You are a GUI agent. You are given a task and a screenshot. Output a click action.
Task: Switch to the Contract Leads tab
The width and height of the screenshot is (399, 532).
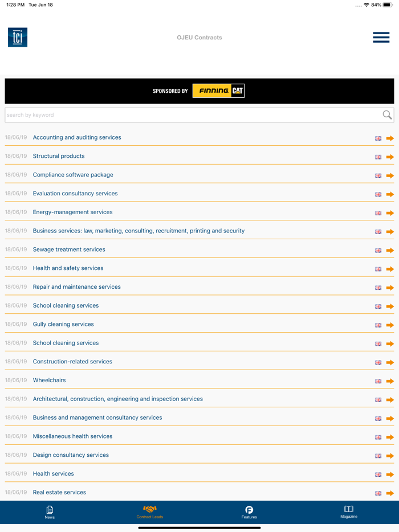[150, 512]
